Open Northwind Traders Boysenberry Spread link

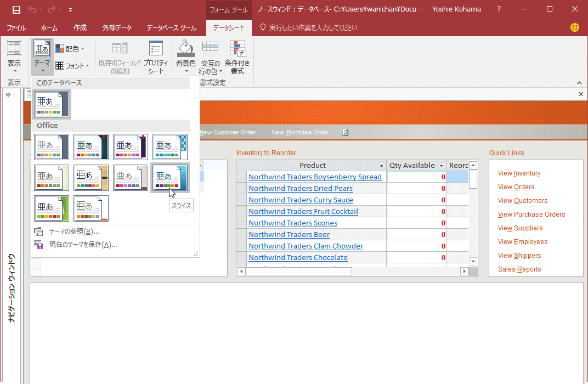click(315, 177)
